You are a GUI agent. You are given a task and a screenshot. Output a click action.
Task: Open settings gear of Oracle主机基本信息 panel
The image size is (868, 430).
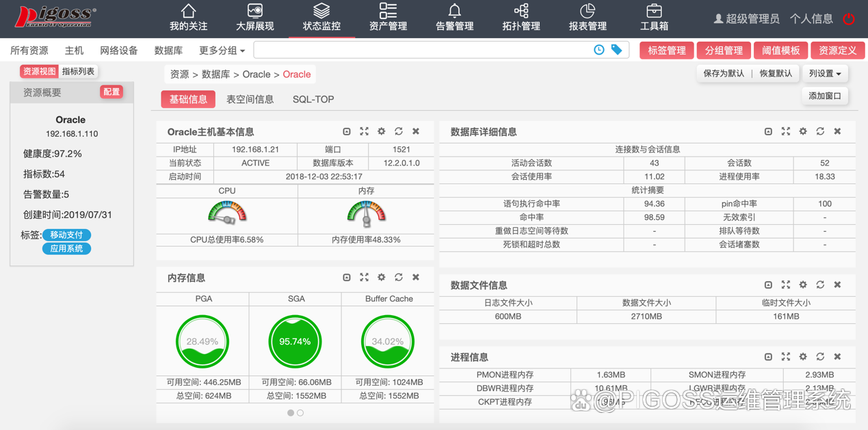381,131
